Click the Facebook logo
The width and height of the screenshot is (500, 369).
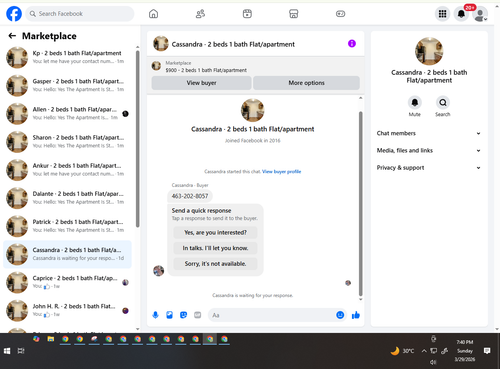14,14
